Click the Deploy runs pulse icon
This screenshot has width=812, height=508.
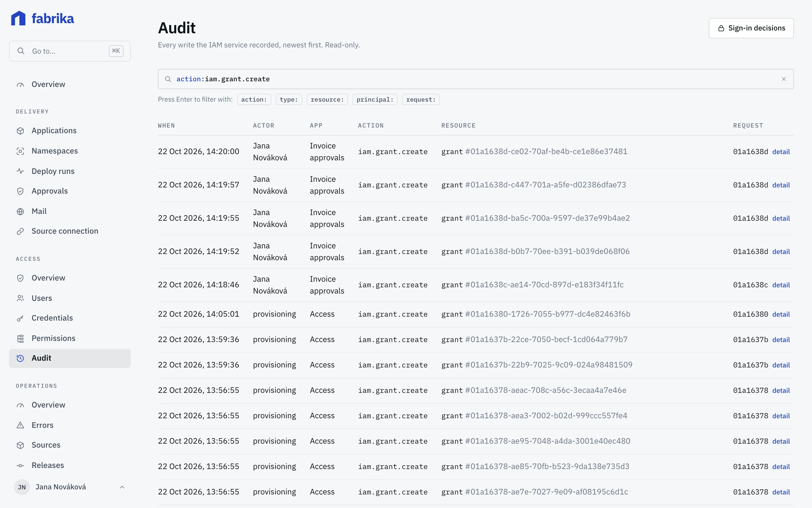(x=21, y=171)
